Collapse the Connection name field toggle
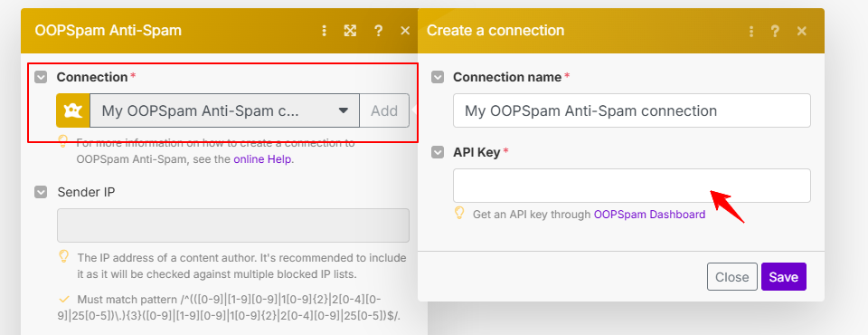868x335 pixels. 438,77
